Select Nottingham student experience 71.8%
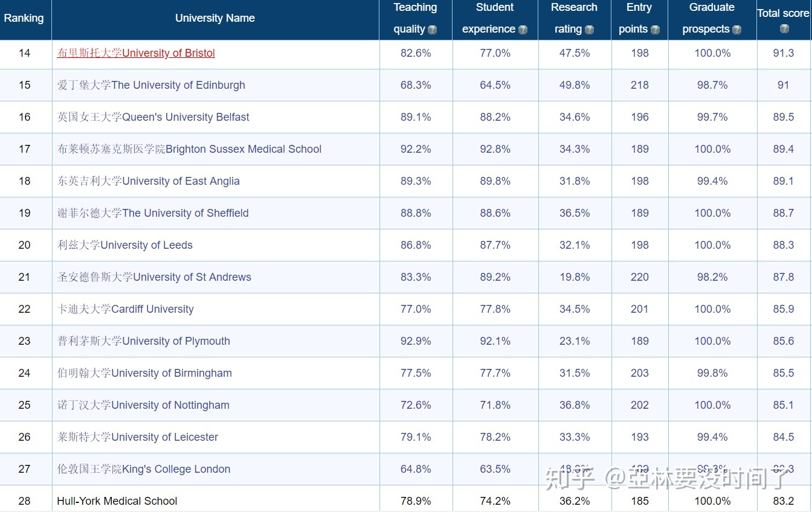 [x=495, y=405]
